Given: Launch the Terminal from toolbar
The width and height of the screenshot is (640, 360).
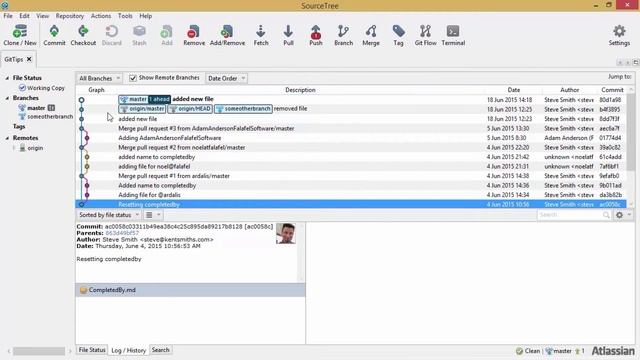Looking at the screenshot, I should click(453, 35).
